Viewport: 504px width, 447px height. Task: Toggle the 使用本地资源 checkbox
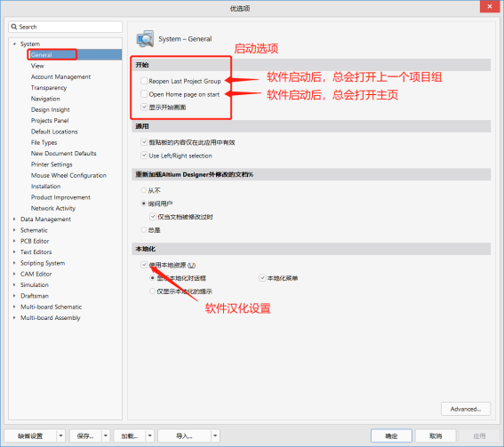[144, 265]
